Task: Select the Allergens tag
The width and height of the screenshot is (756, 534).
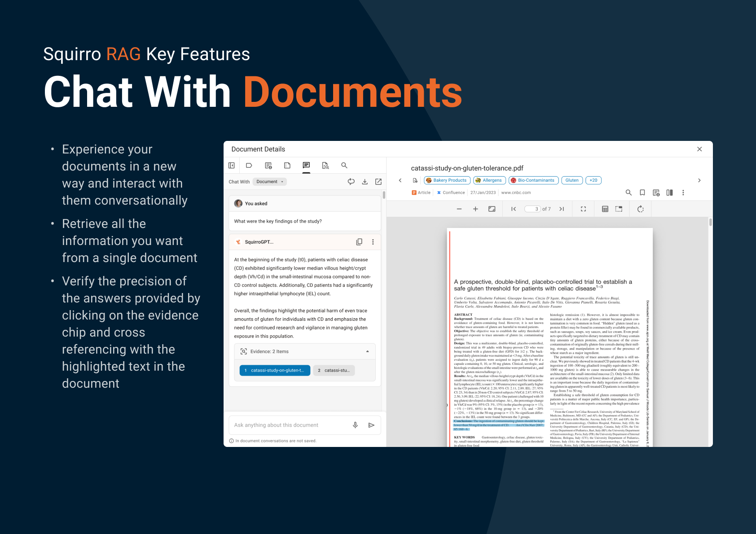Action: click(x=489, y=180)
